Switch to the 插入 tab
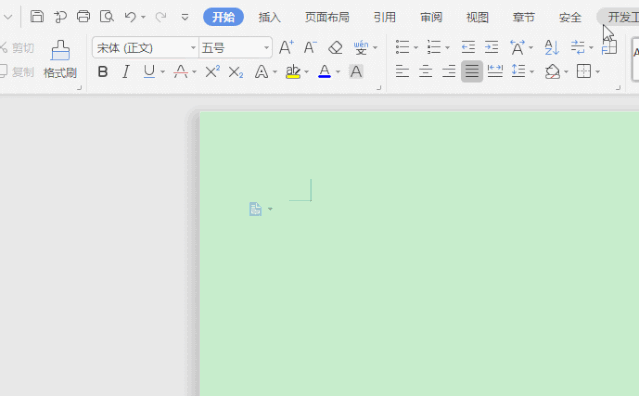The height and width of the screenshot is (396, 639). tap(269, 17)
